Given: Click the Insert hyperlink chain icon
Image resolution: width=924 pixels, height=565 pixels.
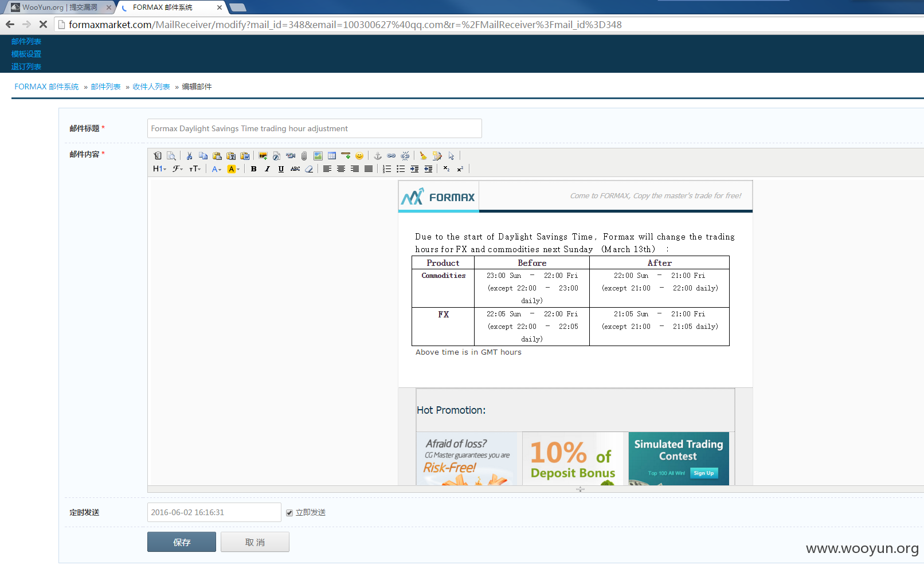Looking at the screenshot, I should pyautogui.click(x=391, y=156).
